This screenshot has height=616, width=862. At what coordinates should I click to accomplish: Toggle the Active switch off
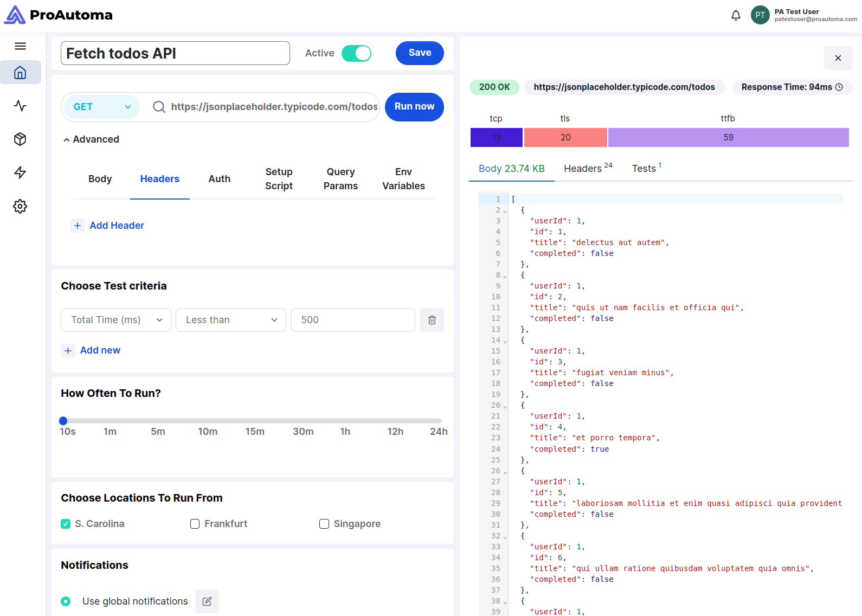click(356, 53)
